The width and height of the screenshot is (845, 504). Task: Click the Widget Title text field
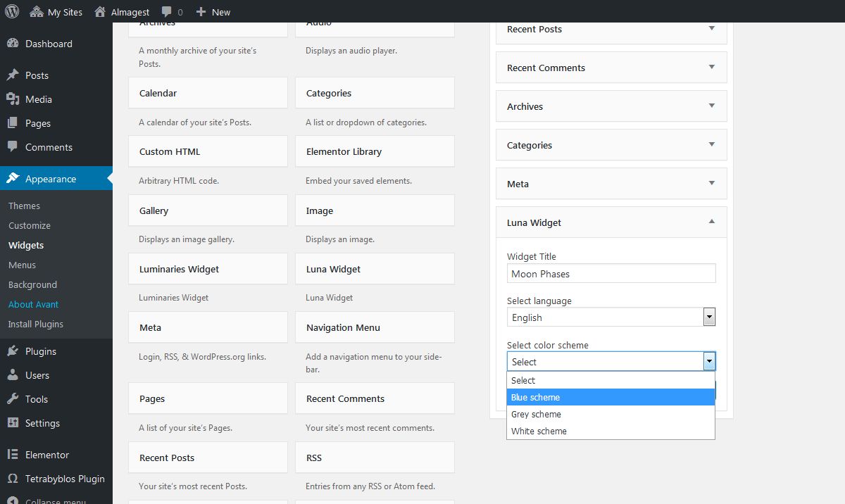point(611,274)
